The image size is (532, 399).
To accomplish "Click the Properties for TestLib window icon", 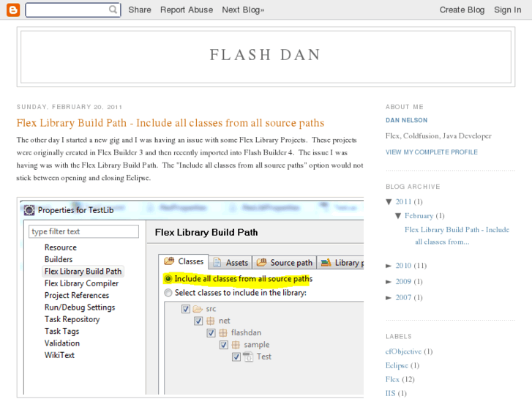I will tap(29, 210).
